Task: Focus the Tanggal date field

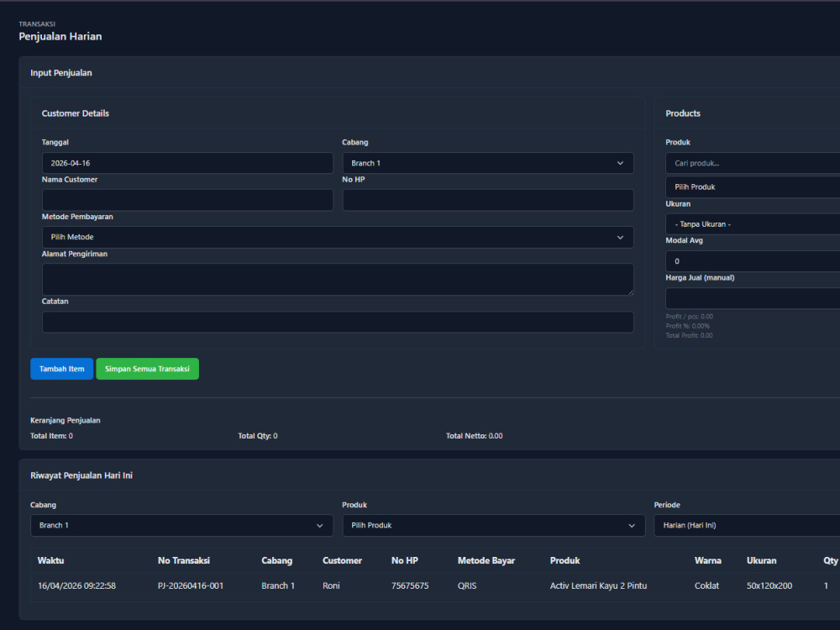Action: [x=187, y=163]
